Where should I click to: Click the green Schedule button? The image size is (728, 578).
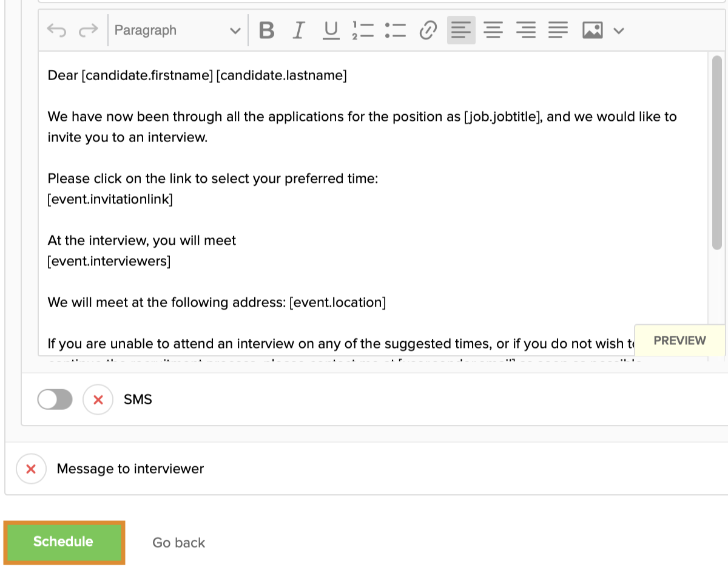(64, 542)
